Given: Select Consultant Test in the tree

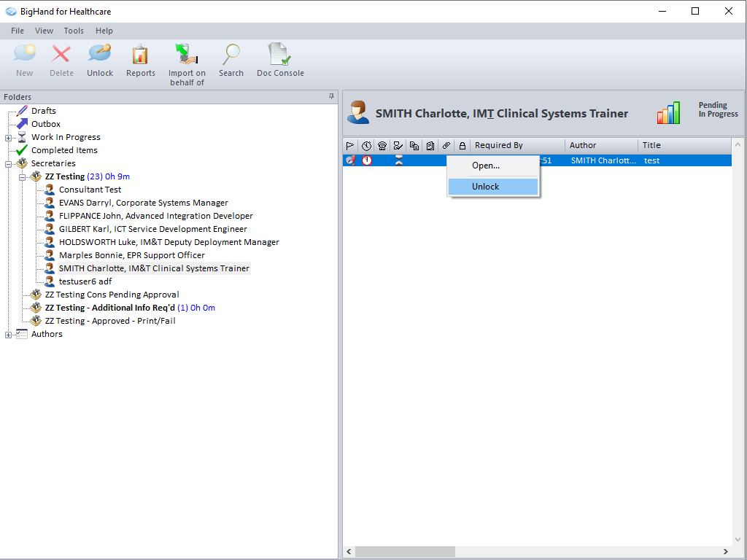Looking at the screenshot, I should pyautogui.click(x=90, y=190).
